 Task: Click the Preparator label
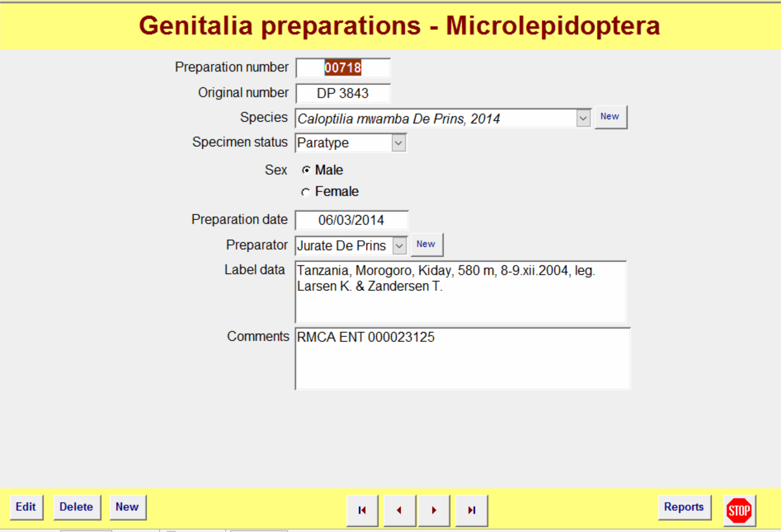tap(257, 245)
